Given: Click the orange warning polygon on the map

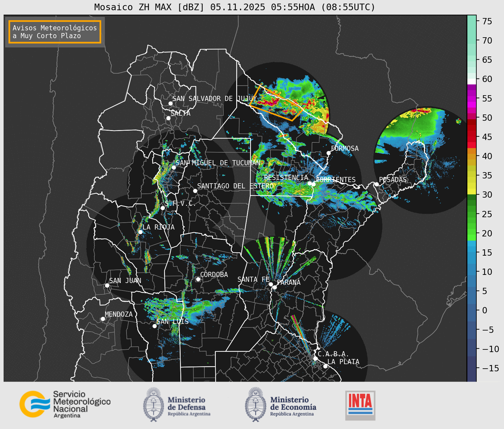Looking at the screenshot, I should click(x=276, y=103).
